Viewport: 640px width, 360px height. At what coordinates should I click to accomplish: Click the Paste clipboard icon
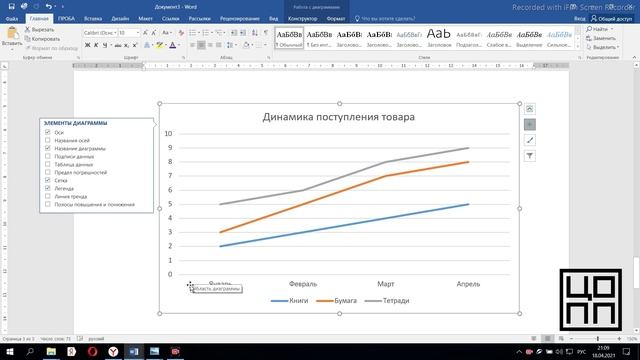tap(12, 33)
